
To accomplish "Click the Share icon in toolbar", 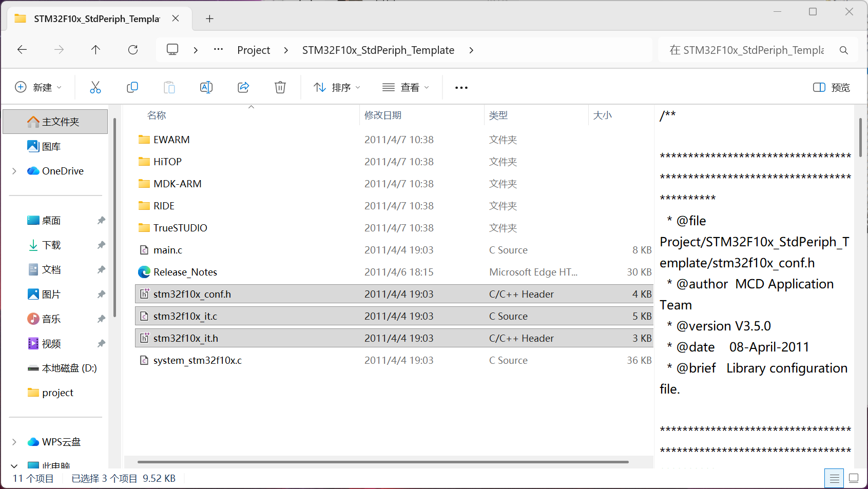I will click(243, 87).
